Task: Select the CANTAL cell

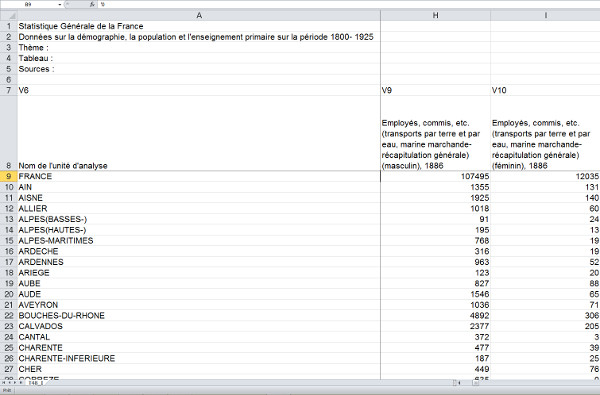Action: (199, 337)
